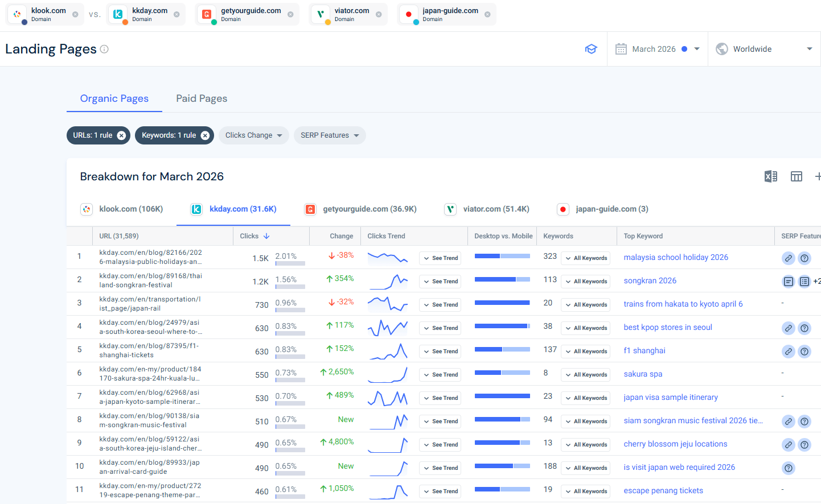Remove kkday.com domain from comparison
Image resolution: width=821 pixels, height=504 pixels.
(176, 15)
